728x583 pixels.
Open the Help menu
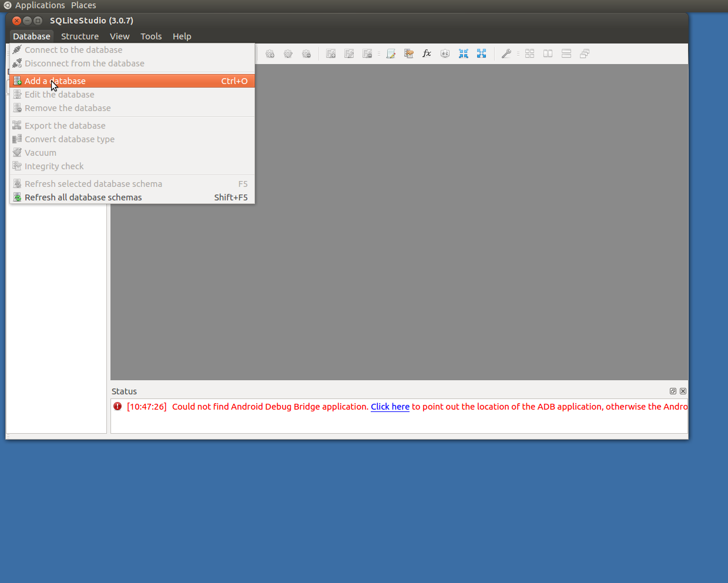tap(182, 36)
